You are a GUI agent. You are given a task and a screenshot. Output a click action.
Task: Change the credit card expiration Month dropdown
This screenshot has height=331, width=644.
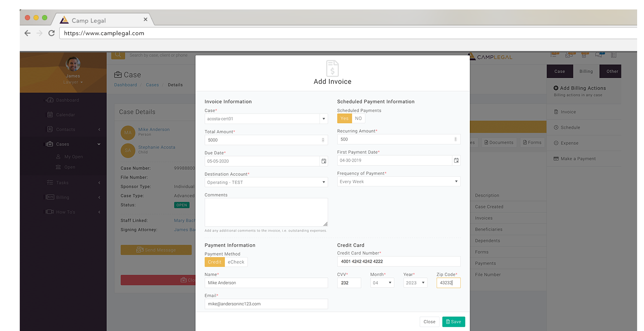381,282
